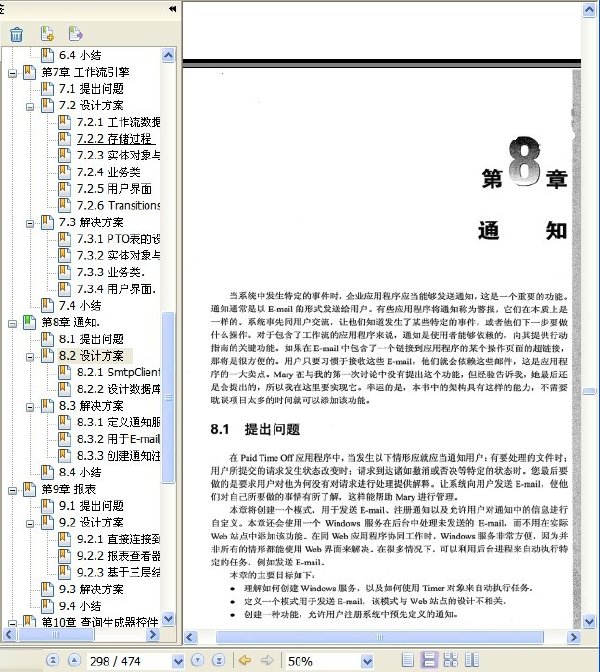
Task: Collapse 8.3 解决方案 node
Action: [30, 407]
